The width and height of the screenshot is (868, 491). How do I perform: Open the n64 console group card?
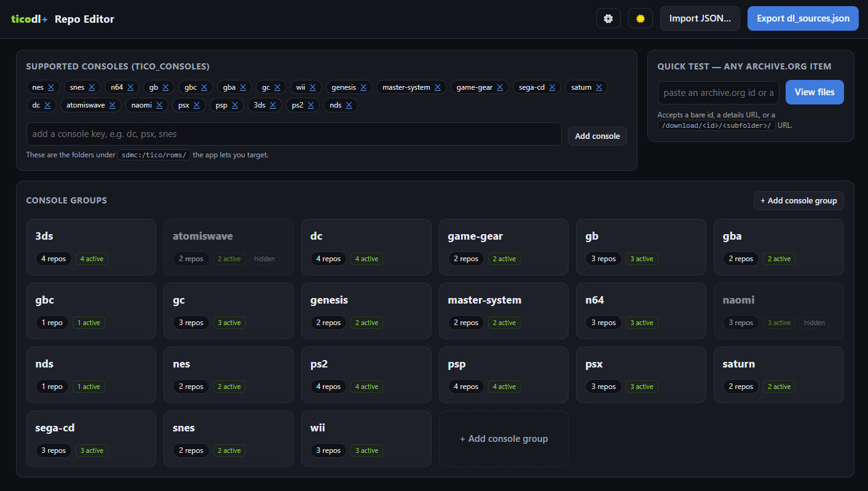641,311
